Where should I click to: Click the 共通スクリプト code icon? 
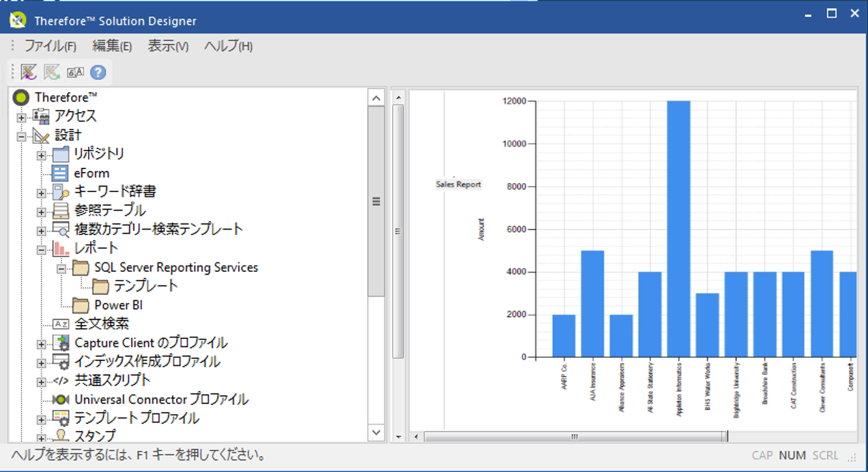point(60,380)
